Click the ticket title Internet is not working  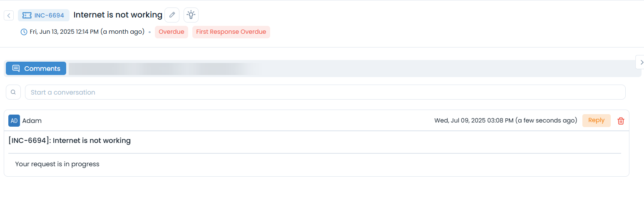pos(118,15)
